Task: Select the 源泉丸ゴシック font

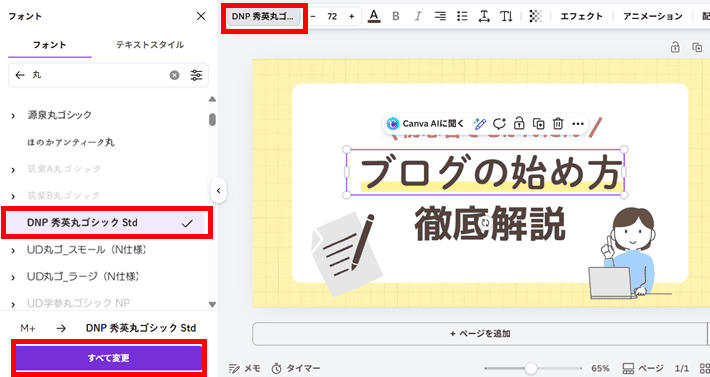Action: (x=59, y=115)
